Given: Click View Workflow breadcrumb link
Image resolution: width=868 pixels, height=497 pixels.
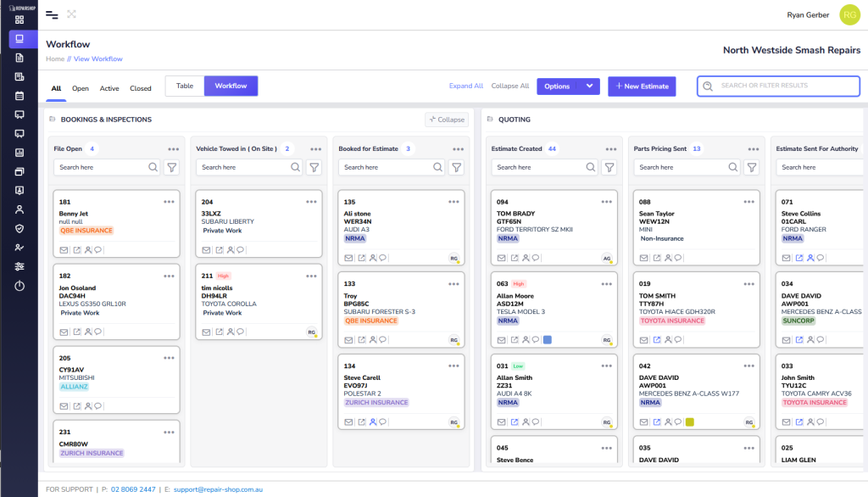Looking at the screenshot, I should tap(98, 59).
